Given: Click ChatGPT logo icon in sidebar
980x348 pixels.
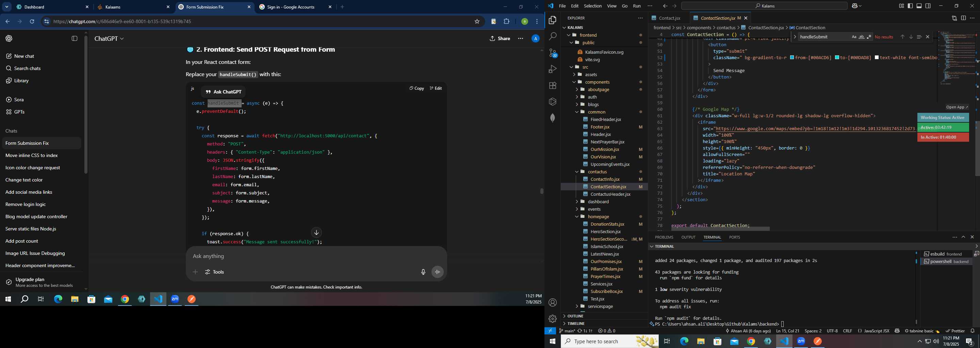Looking at the screenshot, I should point(9,38).
